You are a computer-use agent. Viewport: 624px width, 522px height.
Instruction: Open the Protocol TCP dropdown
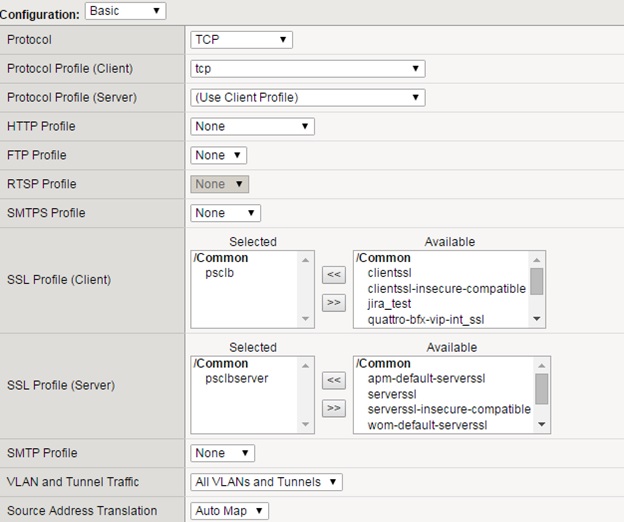pyautogui.click(x=241, y=40)
